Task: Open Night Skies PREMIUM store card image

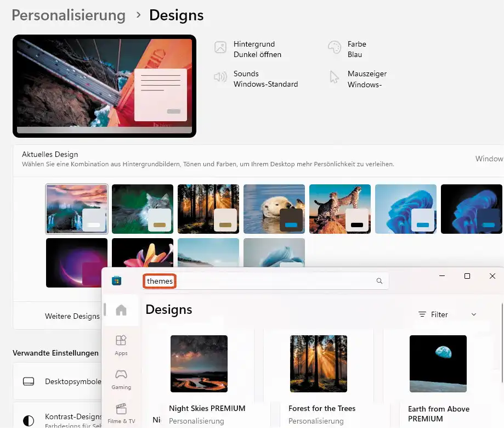Action: (x=199, y=364)
